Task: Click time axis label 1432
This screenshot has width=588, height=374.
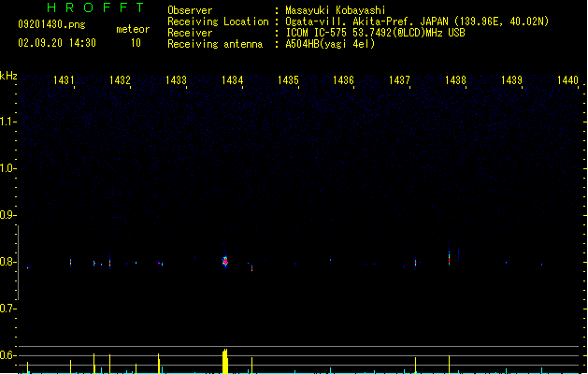Action: [120, 80]
